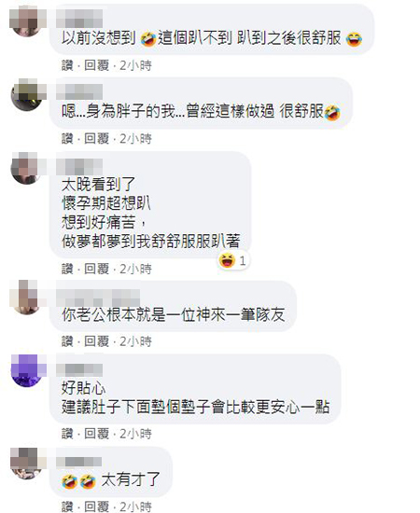Click 回覆 under the 太有才了 comment
420x513 pixels.
[96, 506]
